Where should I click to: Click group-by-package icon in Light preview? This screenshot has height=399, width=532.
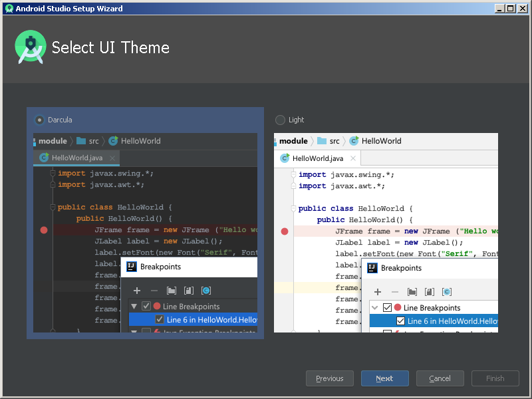(x=412, y=292)
